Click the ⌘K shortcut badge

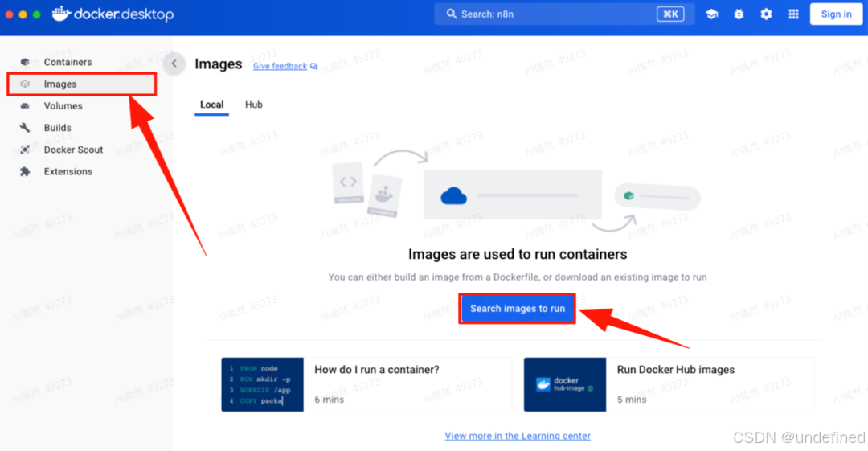point(670,14)
